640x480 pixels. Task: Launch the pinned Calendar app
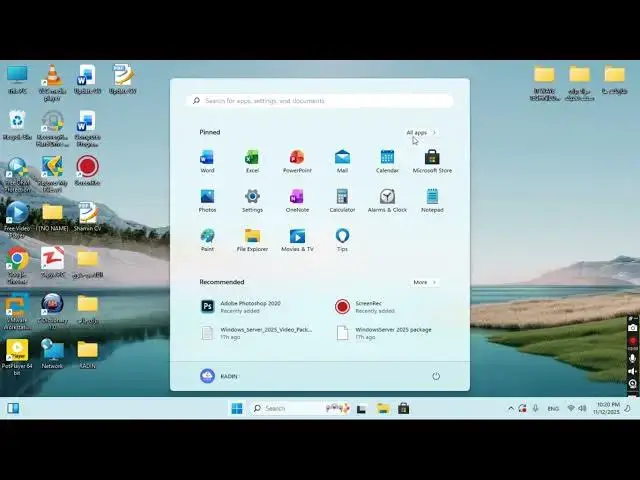[x=387, y=162]
